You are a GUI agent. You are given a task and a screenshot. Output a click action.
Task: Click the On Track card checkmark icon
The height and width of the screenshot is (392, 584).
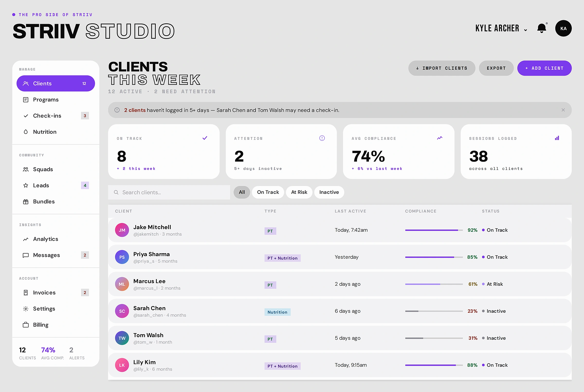pos(205,138)
